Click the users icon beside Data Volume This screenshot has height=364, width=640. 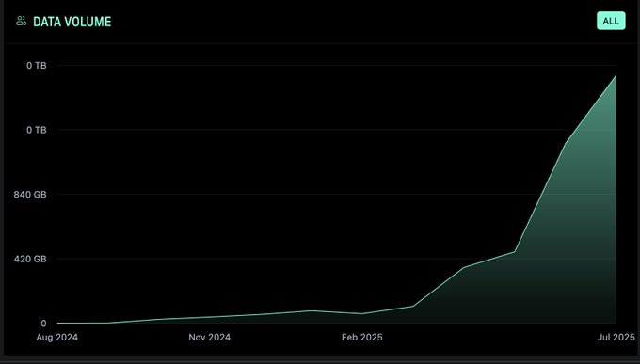coord(22,21)
